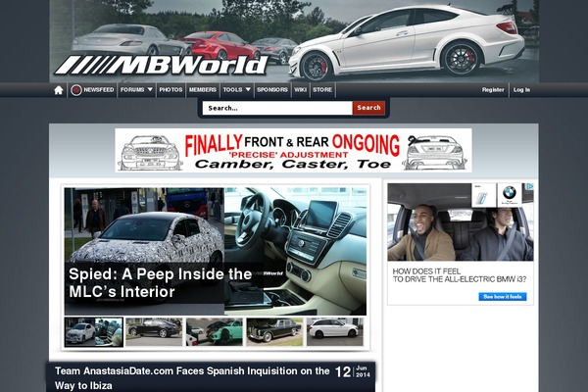Click the red Newsfeed circle icon
Image resolution: width=588 pixels, height=392 pixels.
click(x=76, y=90)
